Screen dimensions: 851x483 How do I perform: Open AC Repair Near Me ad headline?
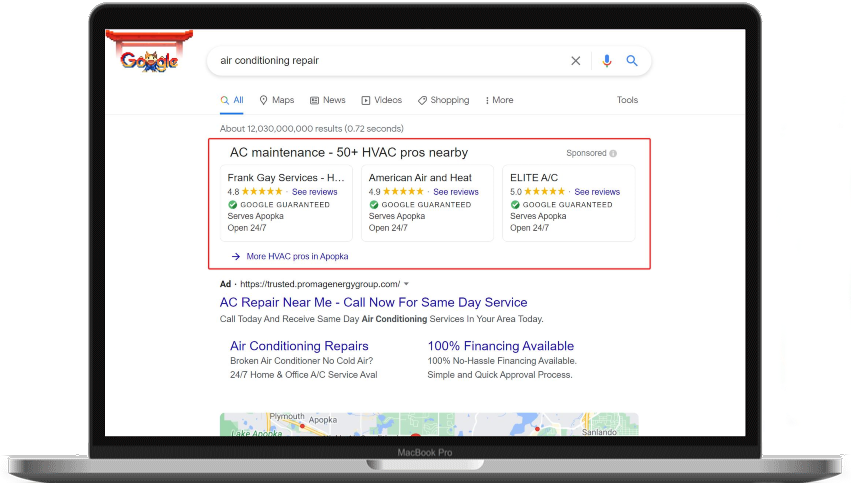tap(373, 302)
